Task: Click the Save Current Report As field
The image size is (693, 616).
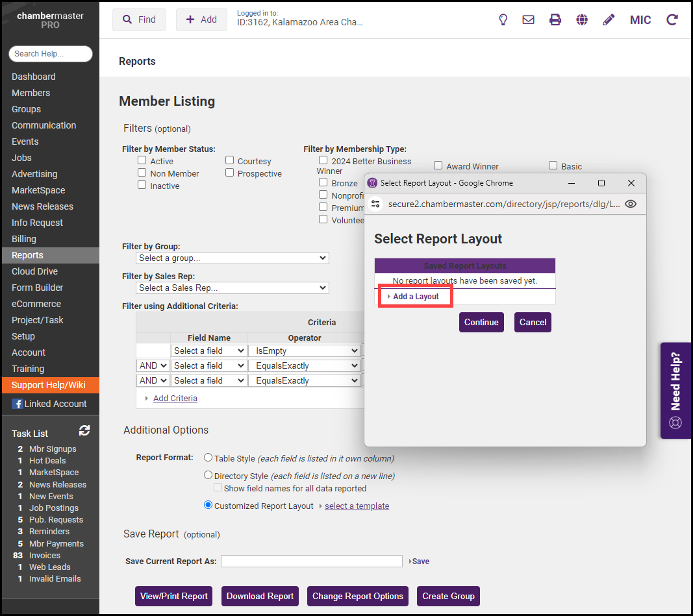Action: (x=312, y=561)
